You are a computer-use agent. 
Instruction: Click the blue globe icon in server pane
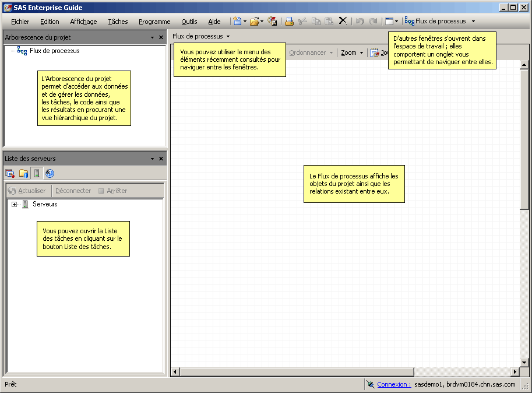(x=50, y=173)
